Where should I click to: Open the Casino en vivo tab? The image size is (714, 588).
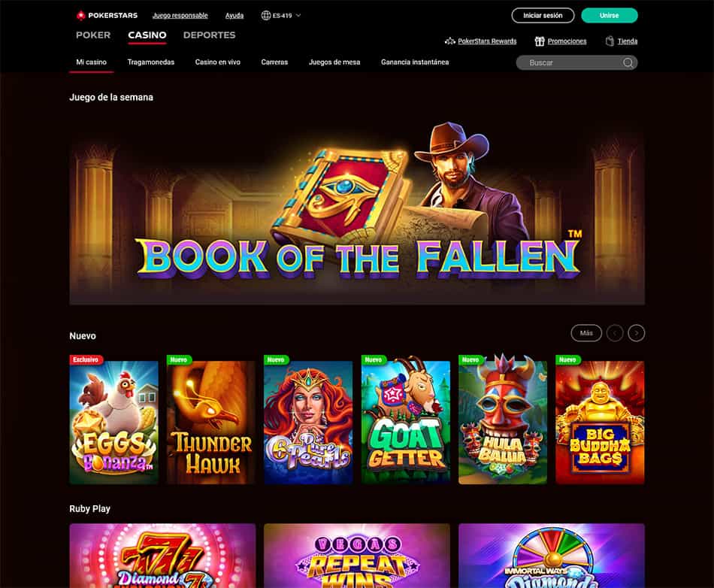[x=218, y=62]
